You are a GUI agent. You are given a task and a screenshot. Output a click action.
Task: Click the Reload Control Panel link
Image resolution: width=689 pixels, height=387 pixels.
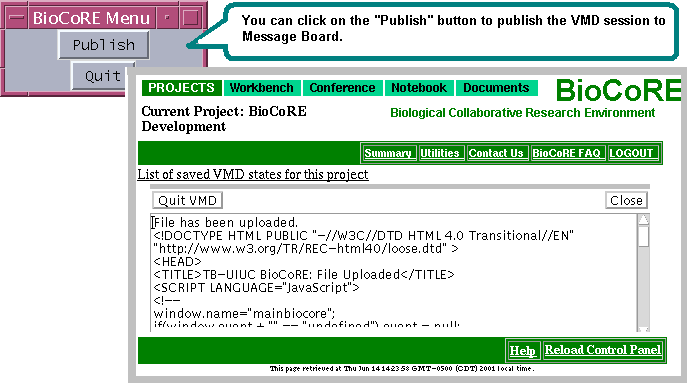603,350
